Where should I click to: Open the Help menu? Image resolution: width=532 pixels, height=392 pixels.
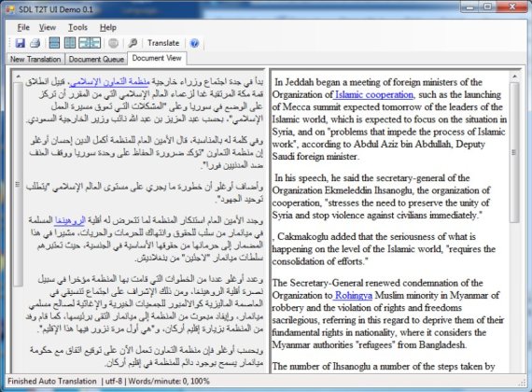(108, 27)
